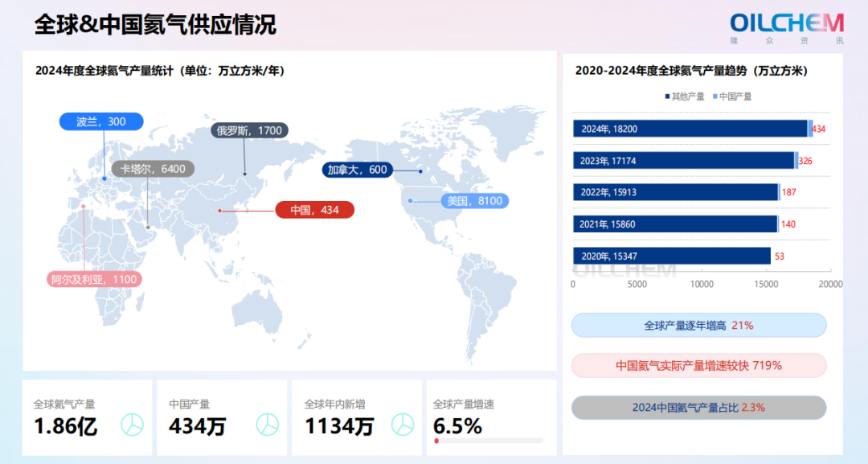This screenshot has width=868, height=464.
Task: Click the 1134万 value
Action: 339,426
